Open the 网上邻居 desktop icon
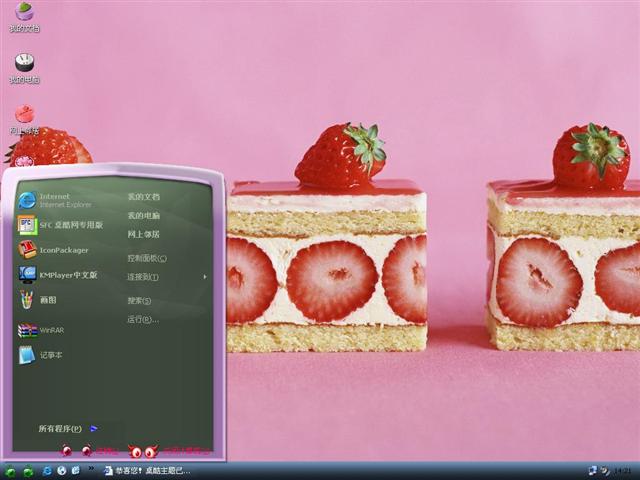This screenshot has height=480, width=640. pos(24,120)
